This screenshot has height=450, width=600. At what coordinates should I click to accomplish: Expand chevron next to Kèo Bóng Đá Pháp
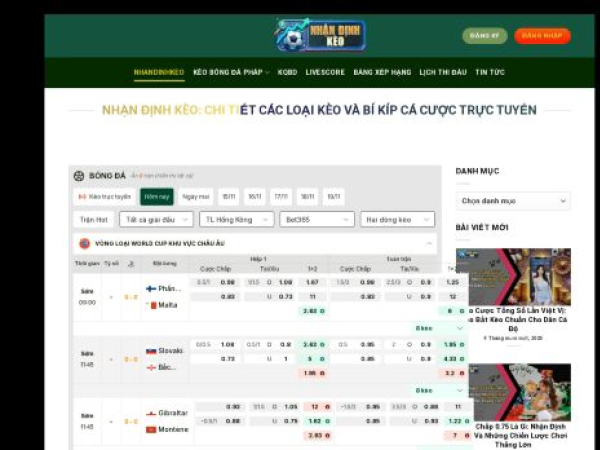point(267,73)
